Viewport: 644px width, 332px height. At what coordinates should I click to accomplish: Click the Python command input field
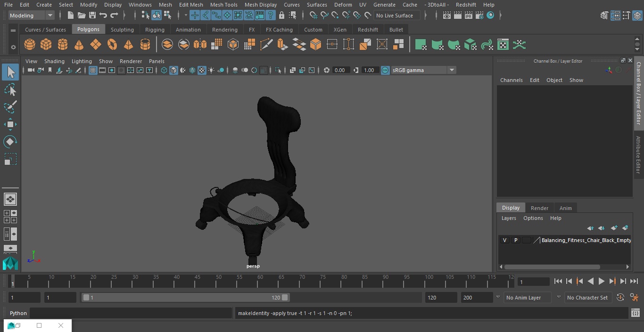pyautogui.click(x=131, y=313)
